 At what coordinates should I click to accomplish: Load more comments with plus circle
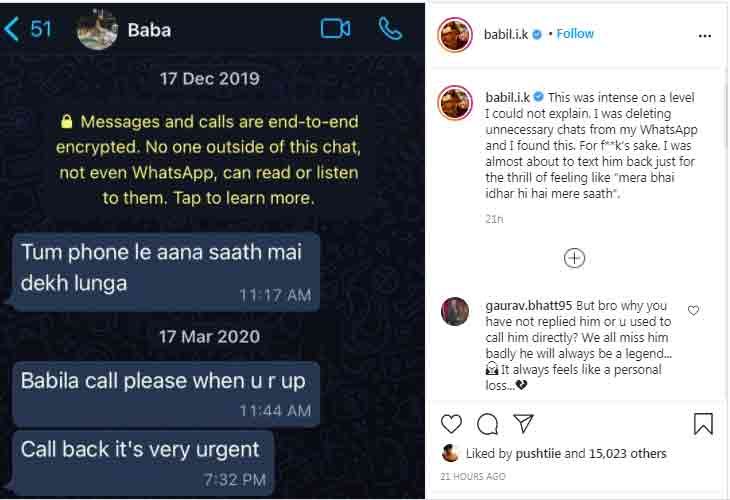(574, 258)
